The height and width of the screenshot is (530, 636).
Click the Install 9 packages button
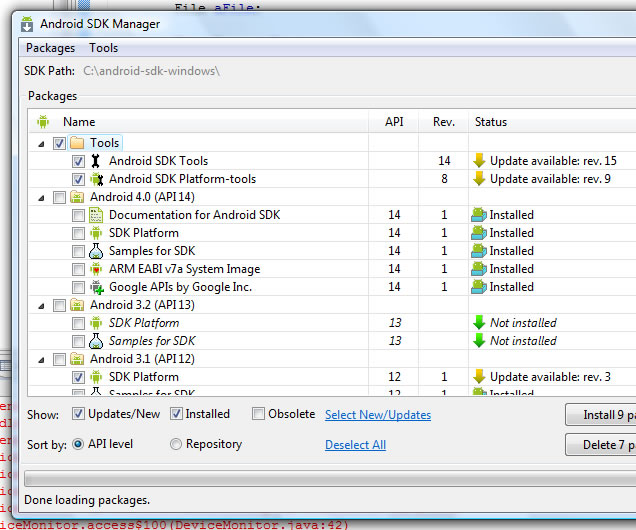coord(600,414)
